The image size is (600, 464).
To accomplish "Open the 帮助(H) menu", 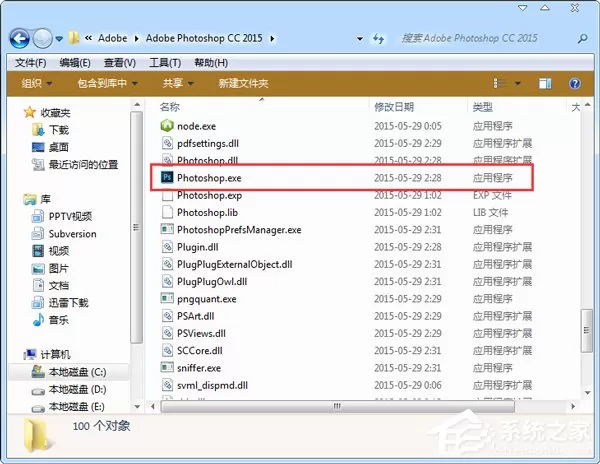I will click(x=211, y=63).
